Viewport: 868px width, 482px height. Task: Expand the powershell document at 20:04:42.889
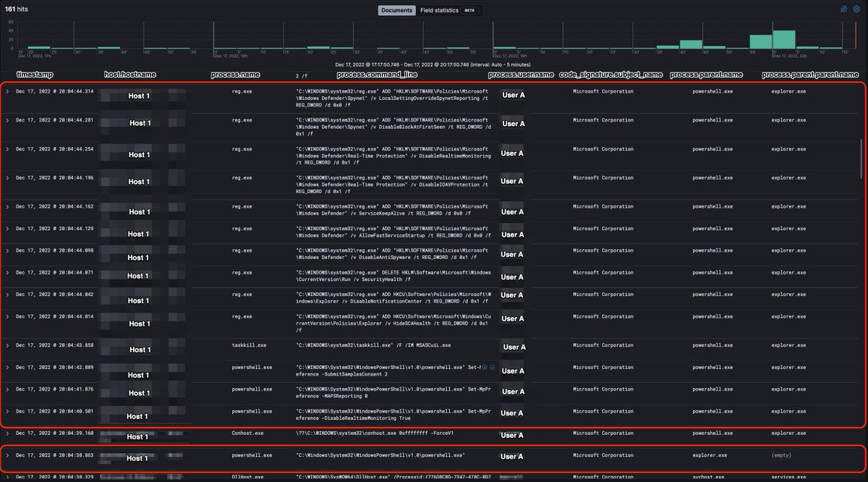(7, 367)
